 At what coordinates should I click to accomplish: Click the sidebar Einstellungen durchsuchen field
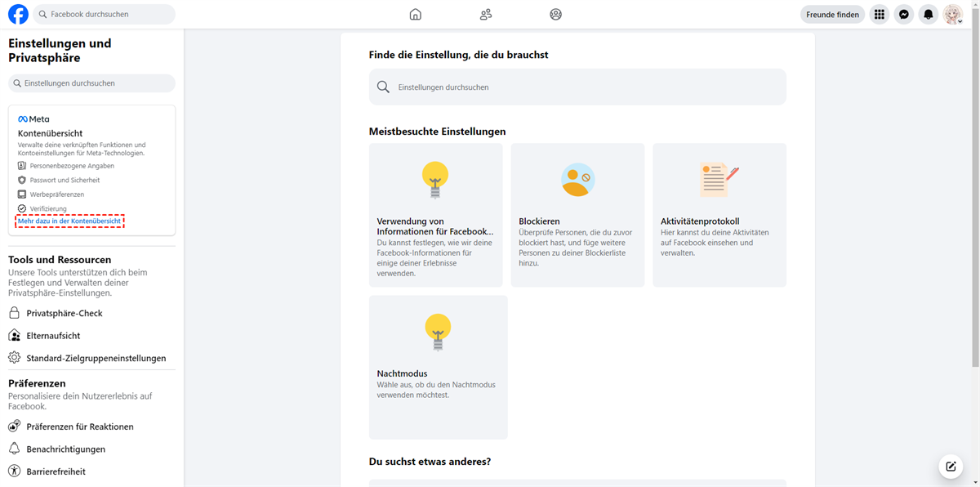(91, 83)
